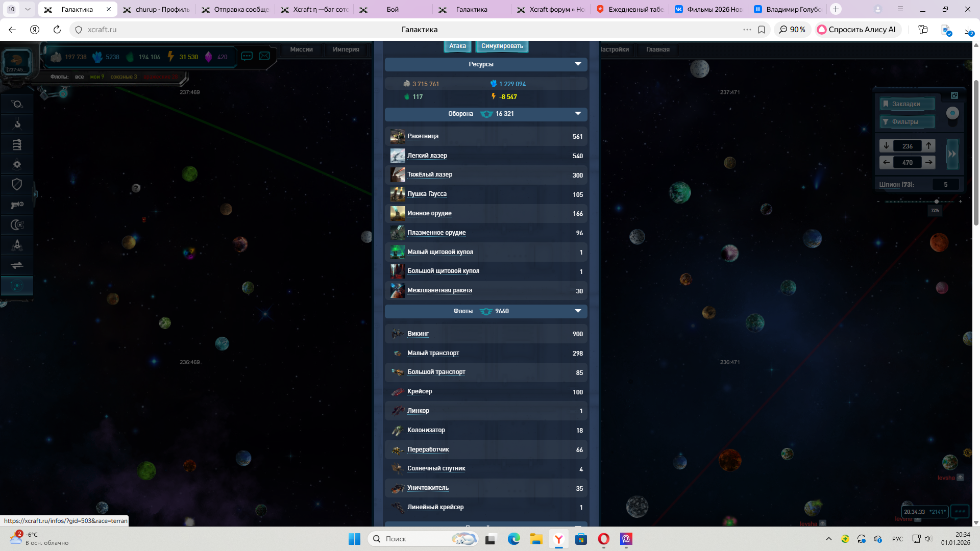Click the gear factory sidebar icon
Image resolution: width=980 pixels, height=551 pixels.
(17, 164)
